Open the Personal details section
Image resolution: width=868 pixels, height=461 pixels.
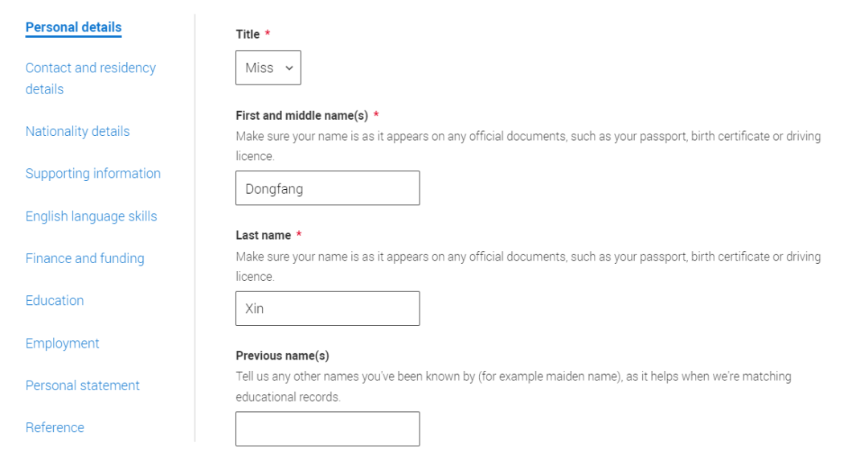click(74, 27)
